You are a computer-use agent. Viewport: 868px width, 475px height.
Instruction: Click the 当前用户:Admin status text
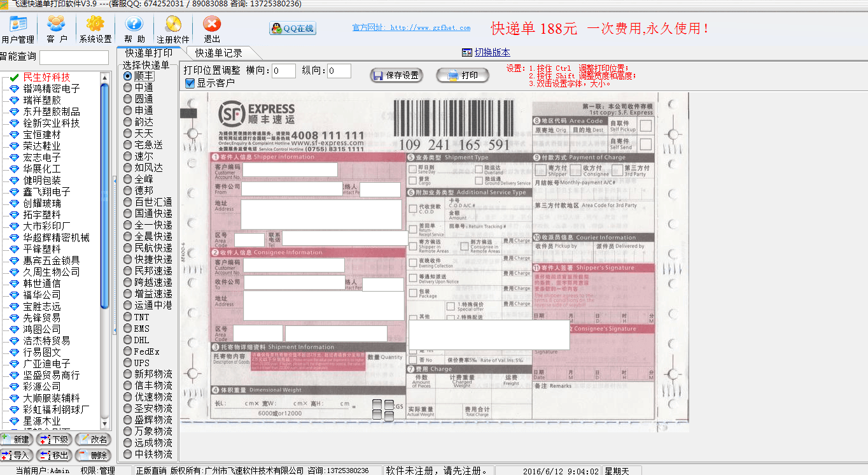[x=42, y=471]
